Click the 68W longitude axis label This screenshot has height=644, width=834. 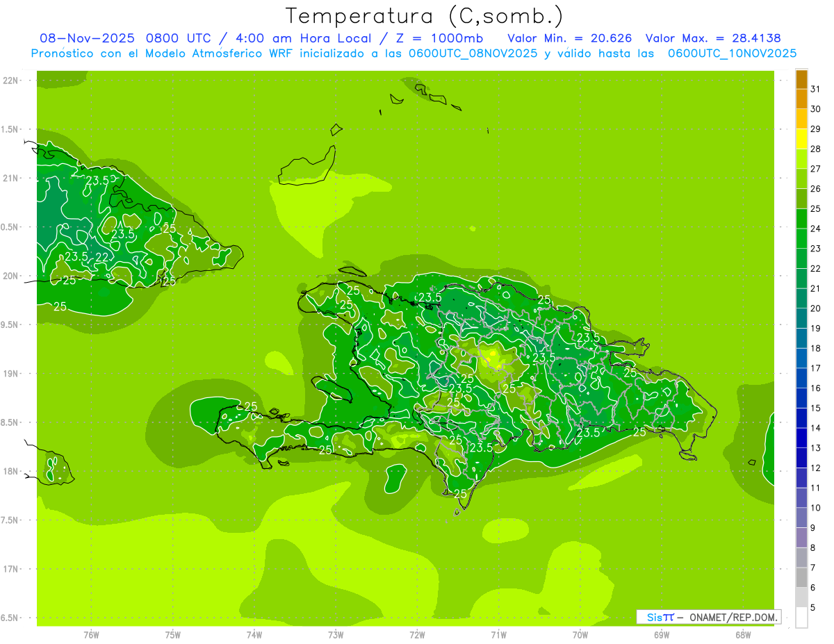click(x=743, y=634)
